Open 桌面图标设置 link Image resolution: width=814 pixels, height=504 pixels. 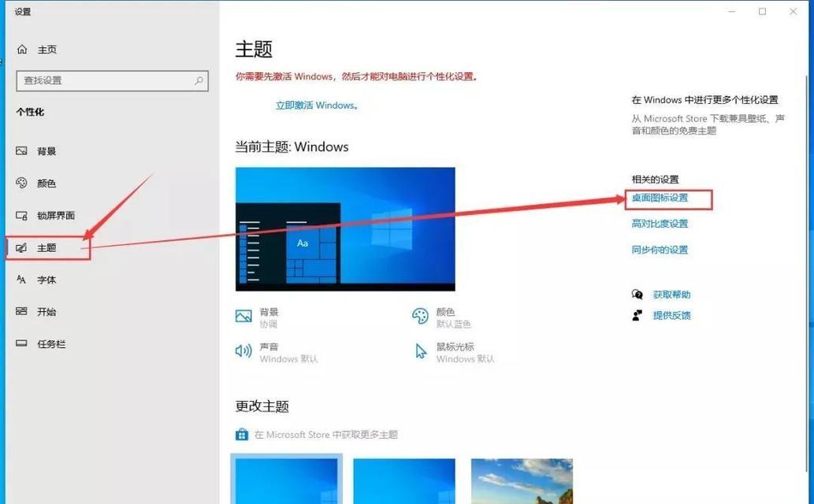(x=660, y=198)
